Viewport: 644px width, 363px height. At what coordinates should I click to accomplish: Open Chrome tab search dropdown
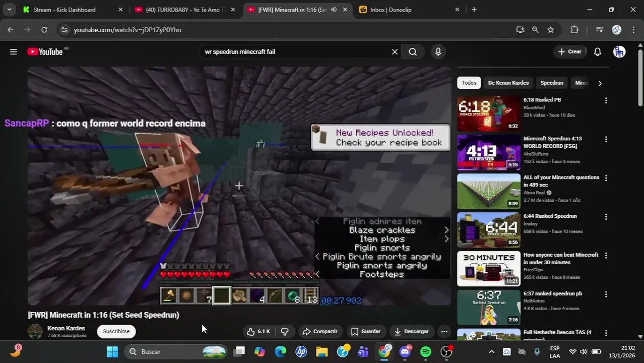[9, 10]
